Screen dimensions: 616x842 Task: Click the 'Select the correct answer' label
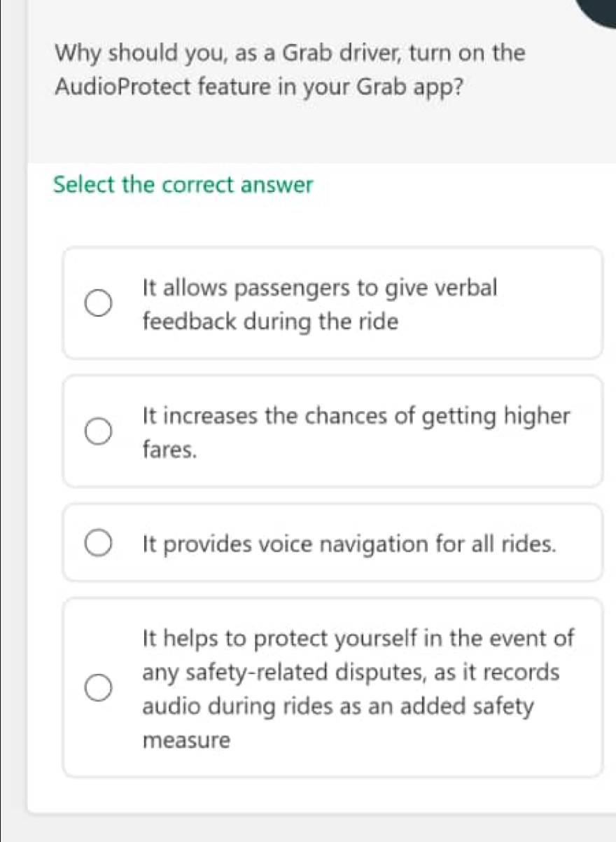pyautogui.click(x=183, y=185)
